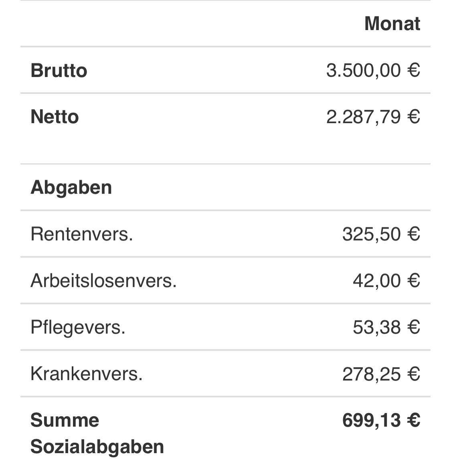
Task: Click the Monat column header
Action: click(392, 24)
